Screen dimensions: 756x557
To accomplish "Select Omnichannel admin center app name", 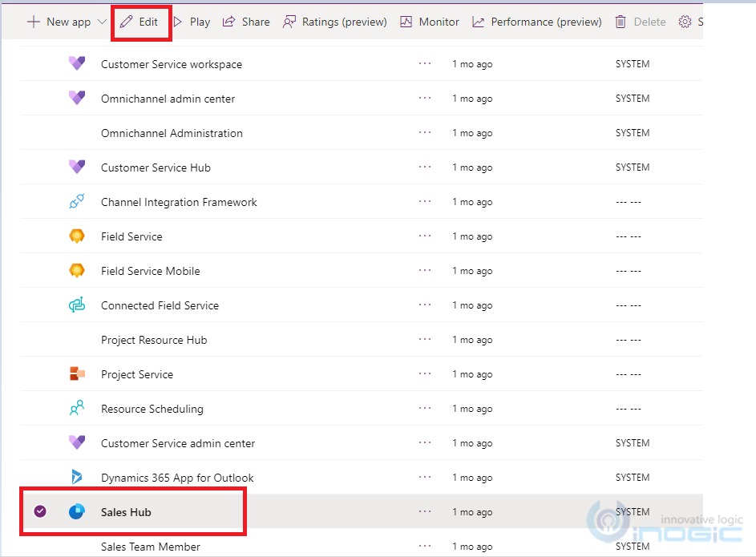I will point(168,99).
